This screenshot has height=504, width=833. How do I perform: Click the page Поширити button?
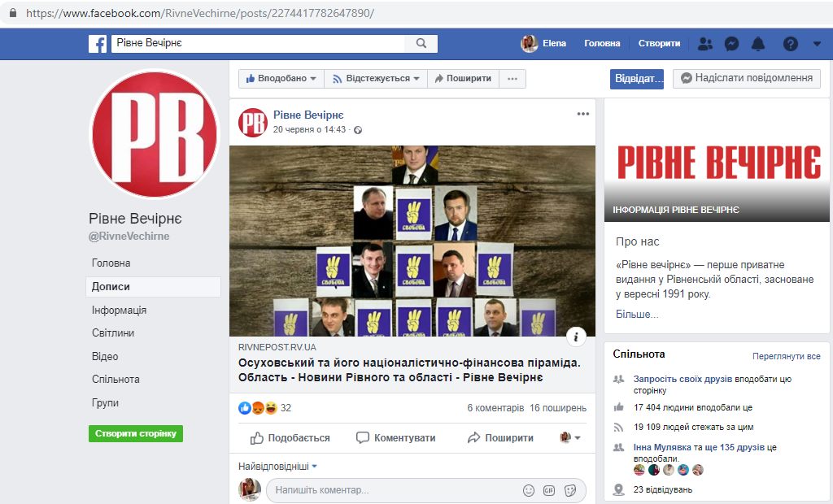pyautogui.click(x=463, y=79)
